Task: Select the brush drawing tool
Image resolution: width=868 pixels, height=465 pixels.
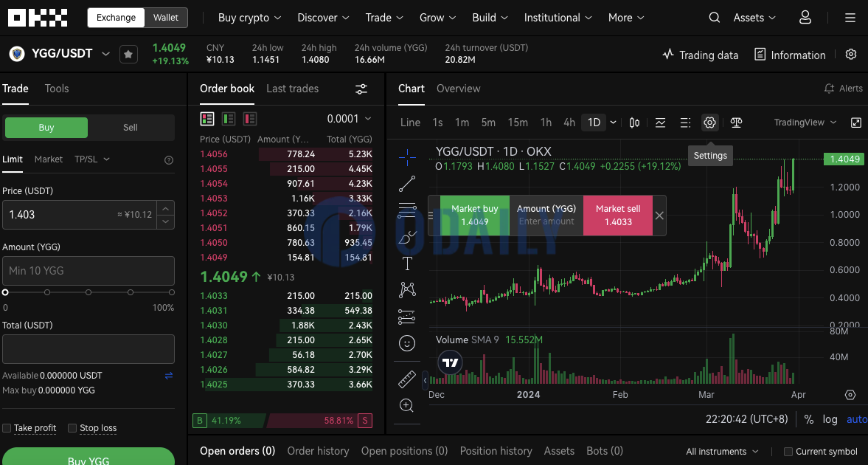Action: (407, 237)
